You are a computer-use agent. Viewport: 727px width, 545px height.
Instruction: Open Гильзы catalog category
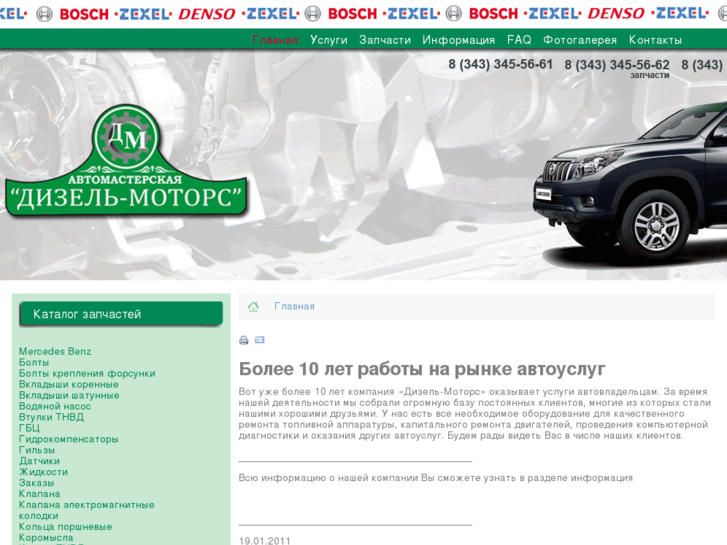pyautogui.click(x=37, y=450)
